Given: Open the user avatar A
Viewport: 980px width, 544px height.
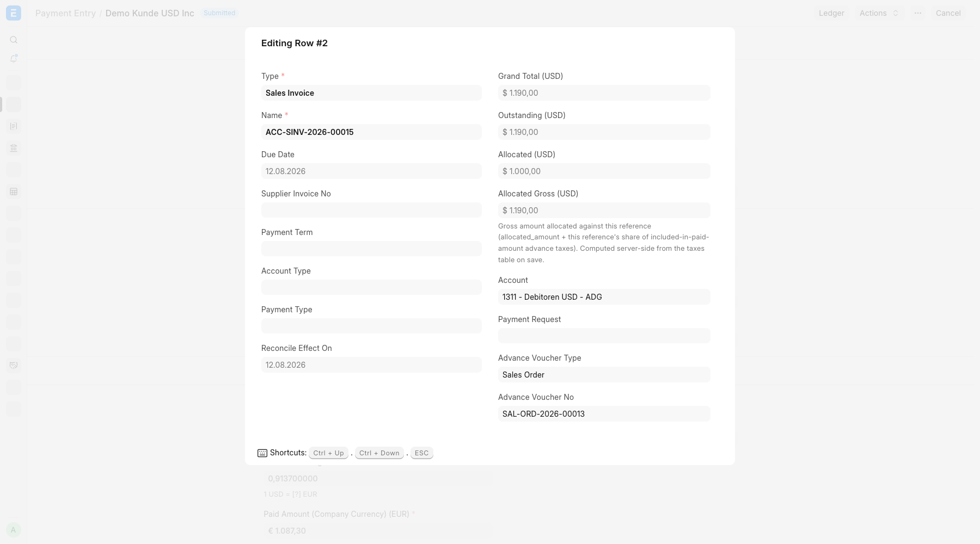Looking at the screenshot, I should point(14,530).
